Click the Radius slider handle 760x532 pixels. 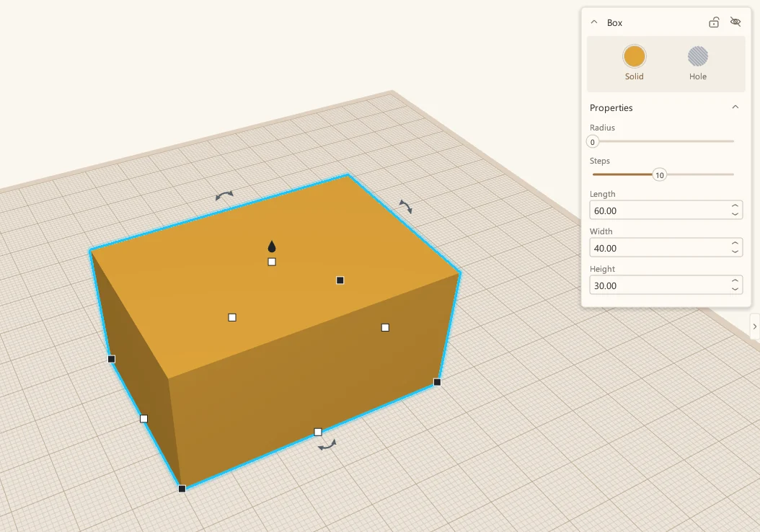592,142
